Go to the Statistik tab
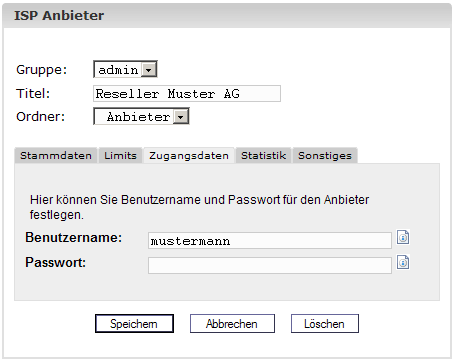456x364 pixels. 263,156
